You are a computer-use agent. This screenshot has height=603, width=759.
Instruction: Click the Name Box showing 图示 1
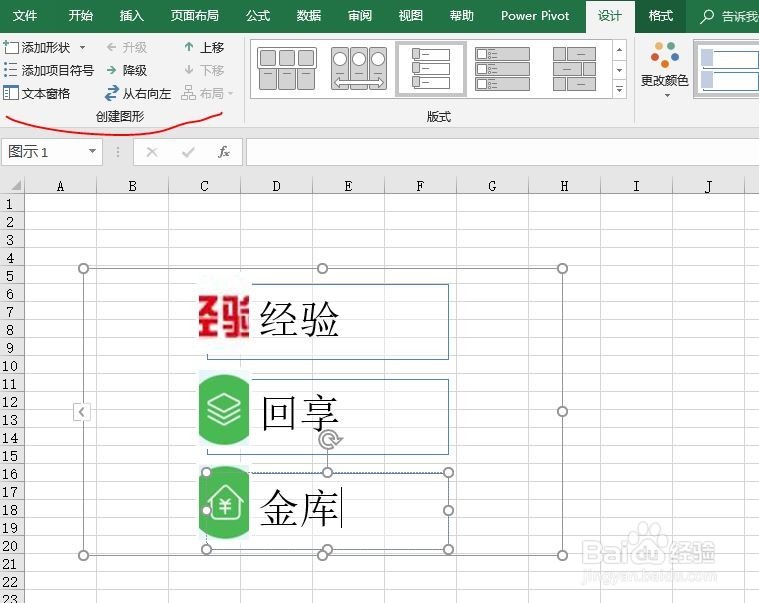point(44,152)
